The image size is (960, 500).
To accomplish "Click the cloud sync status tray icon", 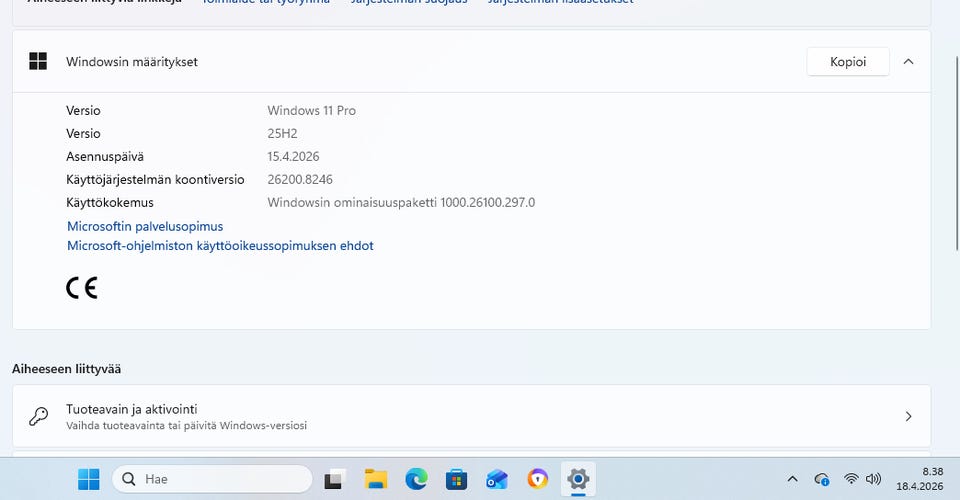I will click(x=822, y=479).
